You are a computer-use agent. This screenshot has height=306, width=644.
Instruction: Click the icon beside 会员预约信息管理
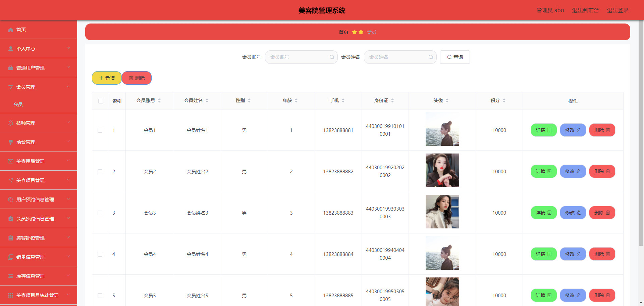11,219
